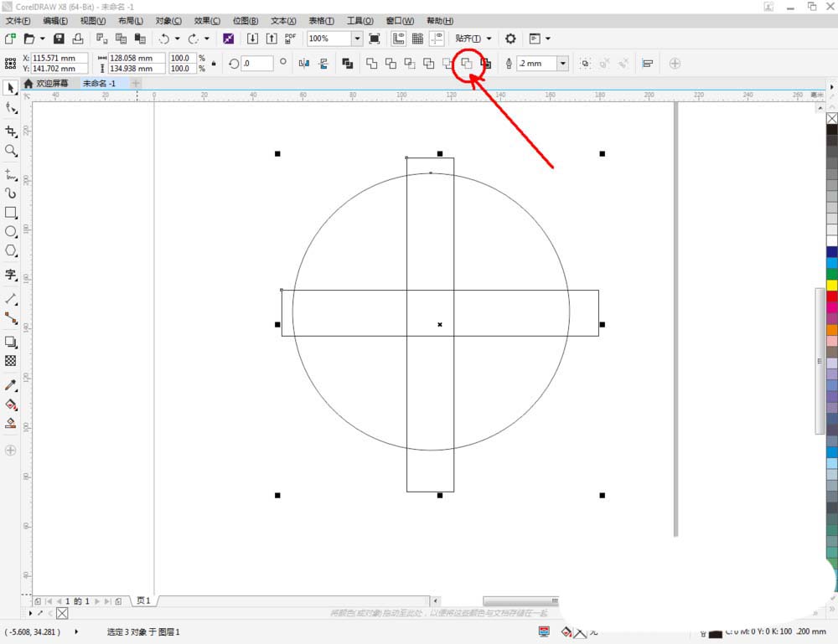Click Mirror horizontally icon
838x644 pixels.
point(304,64)
